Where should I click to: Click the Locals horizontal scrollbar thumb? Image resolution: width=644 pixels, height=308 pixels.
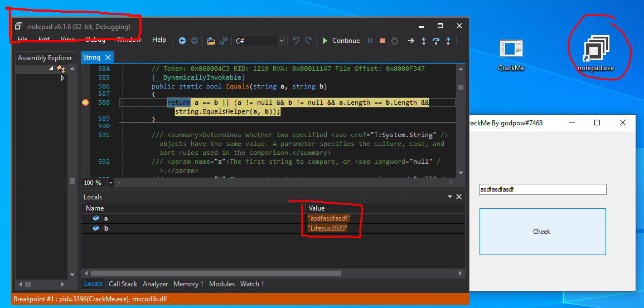pos(216,273)
